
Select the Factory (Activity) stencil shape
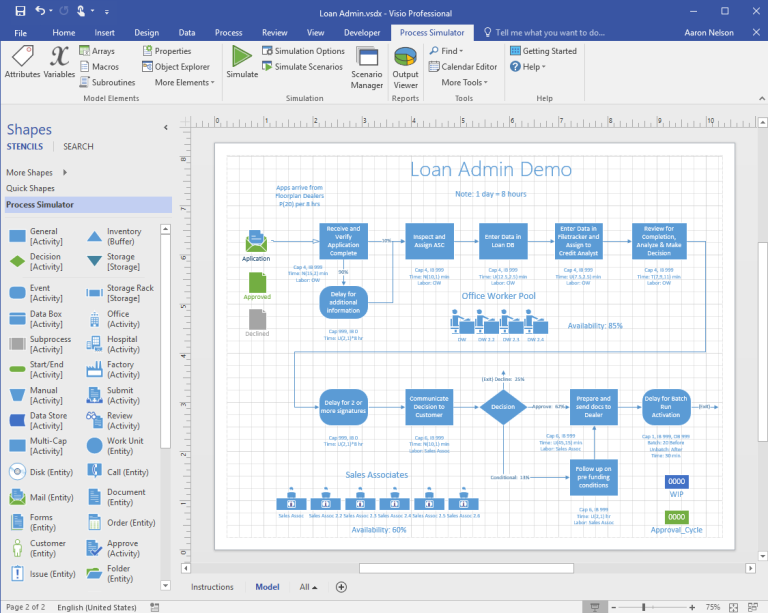pos(113,370)
